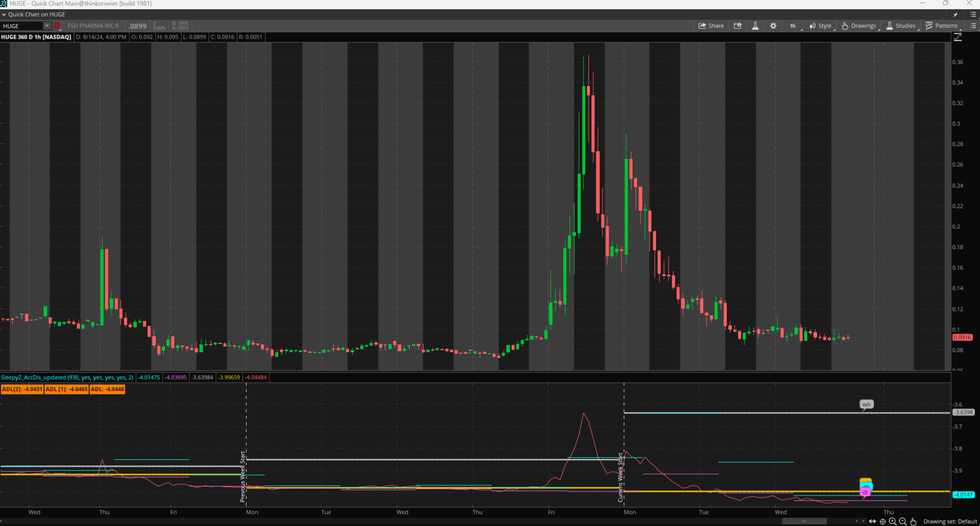The height and width of the screenshot is (526, 980).
Task: Click the red clipboard link color indicator
Action: [x=57, y=26]
